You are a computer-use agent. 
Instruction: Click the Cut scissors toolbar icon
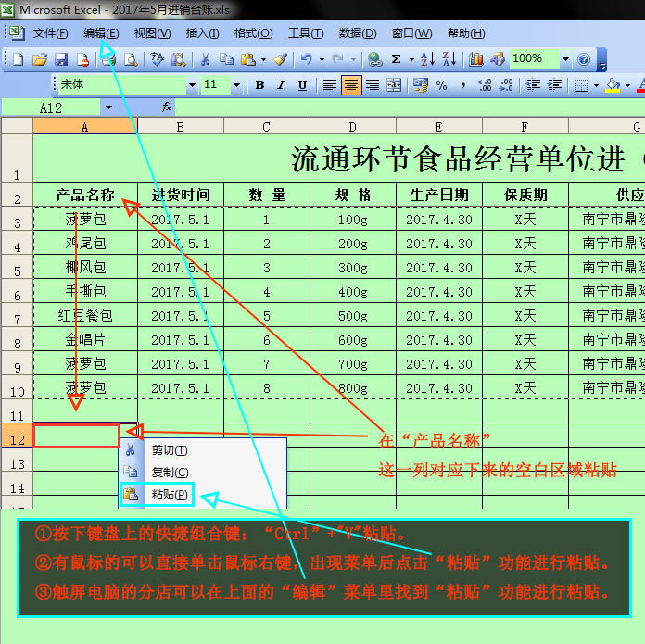click(x=204, y=59)
